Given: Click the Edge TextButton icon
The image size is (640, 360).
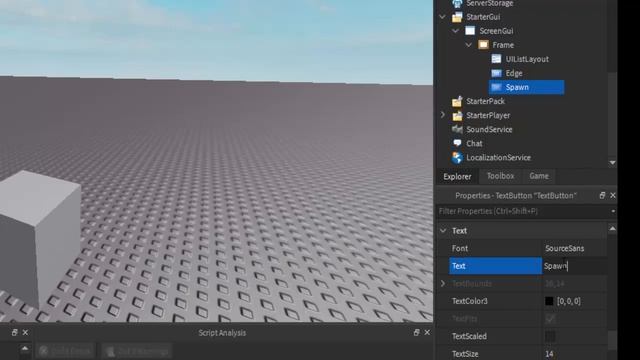Looking at the screenshot, I should pos(496,73).
